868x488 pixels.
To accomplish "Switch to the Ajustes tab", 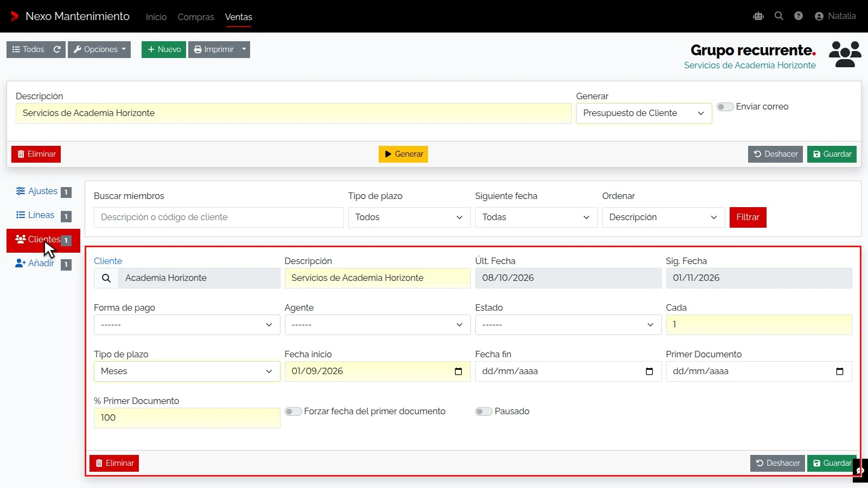I will coord(43,191).
